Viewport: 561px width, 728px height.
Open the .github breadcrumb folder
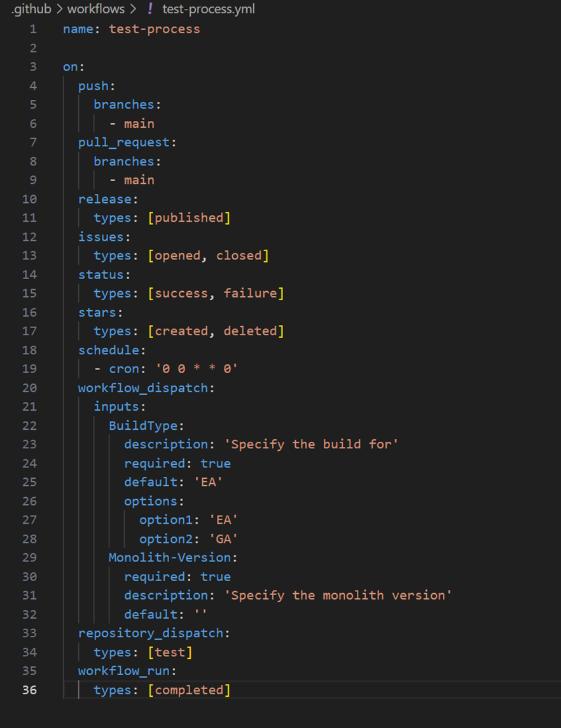coord(31,9)
